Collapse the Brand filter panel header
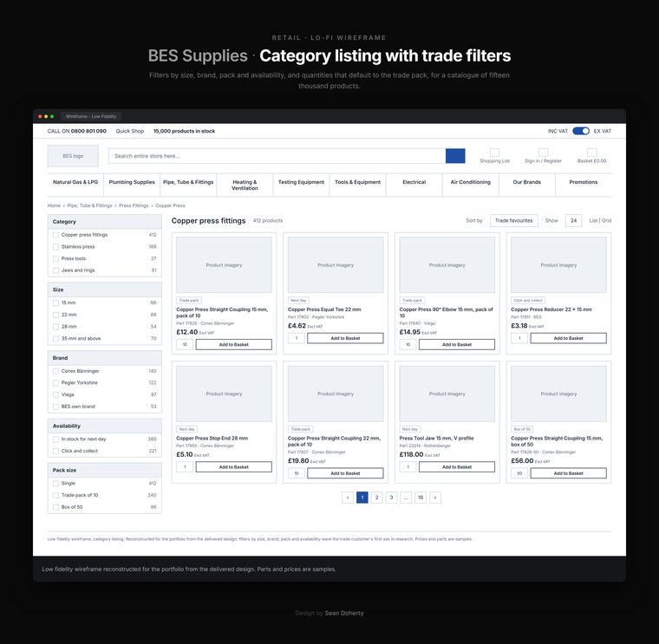The image size is (659, 644). pos(105,357)
